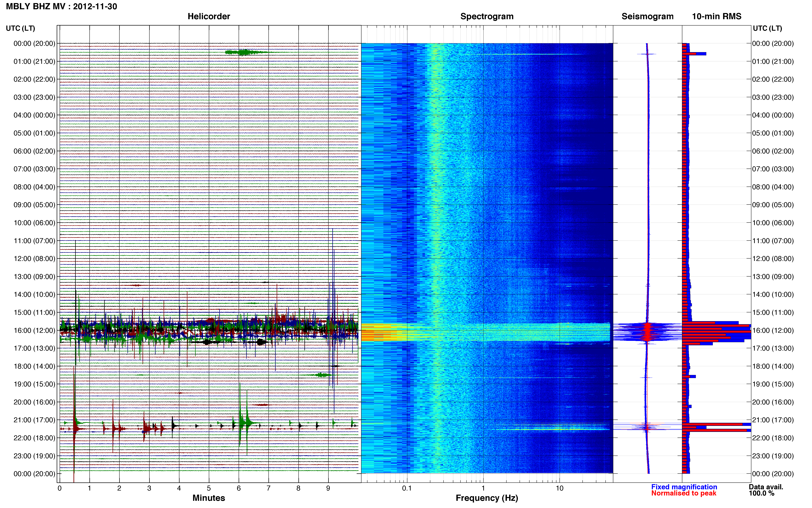Select 10:00 (06:00) on the Helicorder time axis

34,223
